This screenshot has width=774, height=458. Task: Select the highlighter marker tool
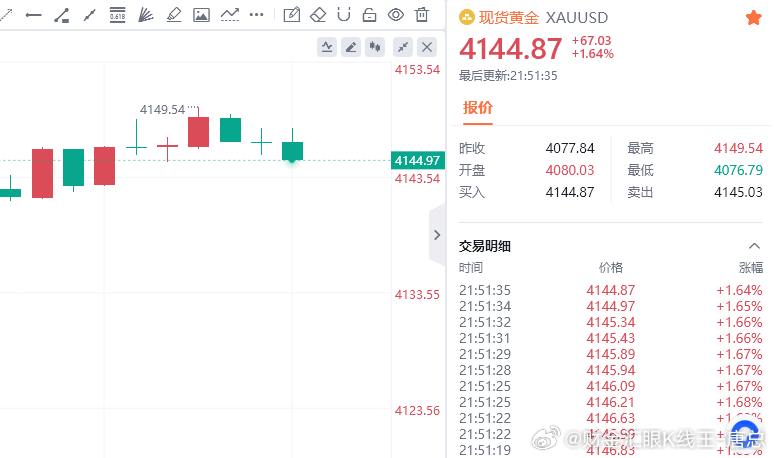(x=174, y=15)
